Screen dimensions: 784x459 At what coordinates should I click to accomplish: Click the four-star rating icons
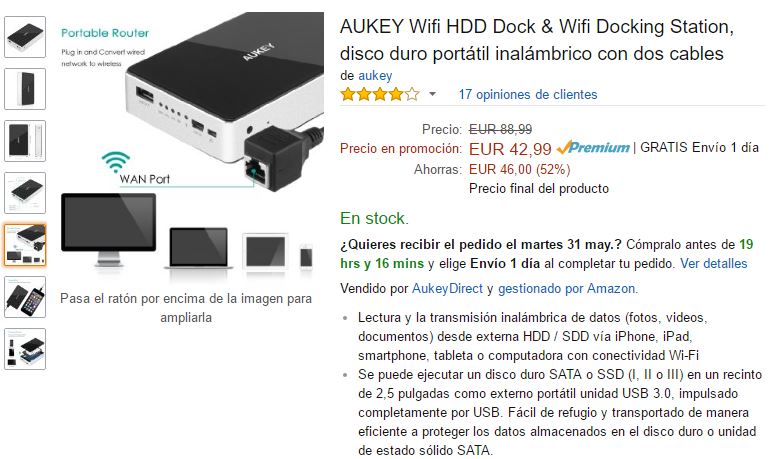[x=380, y=94]
